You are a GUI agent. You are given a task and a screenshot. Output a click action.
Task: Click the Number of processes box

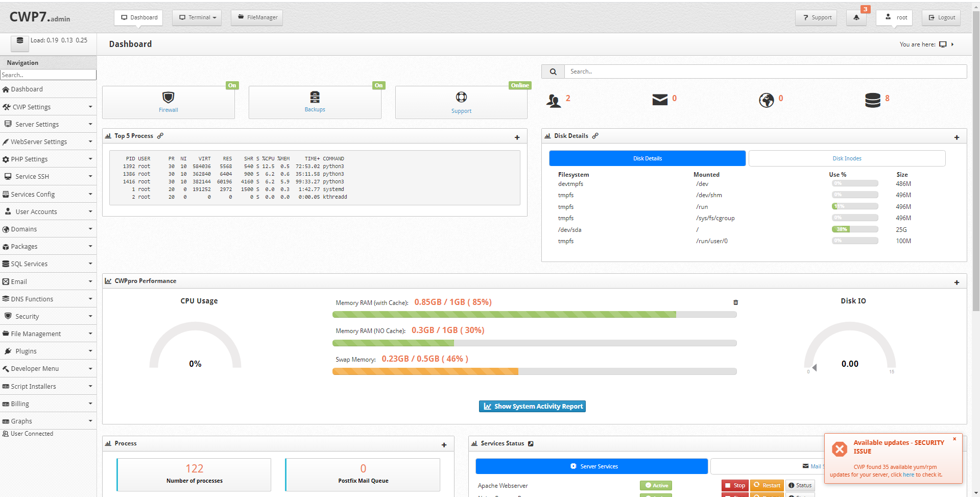click(194, 475)
